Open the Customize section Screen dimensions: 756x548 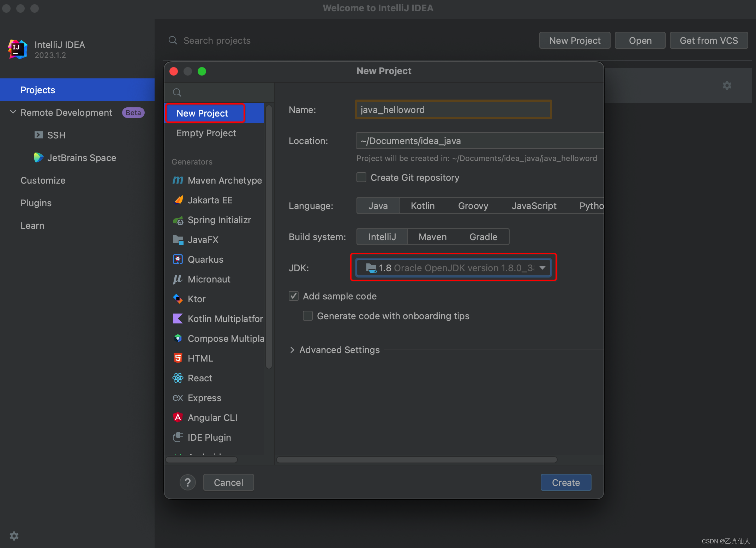pos(43,180)
